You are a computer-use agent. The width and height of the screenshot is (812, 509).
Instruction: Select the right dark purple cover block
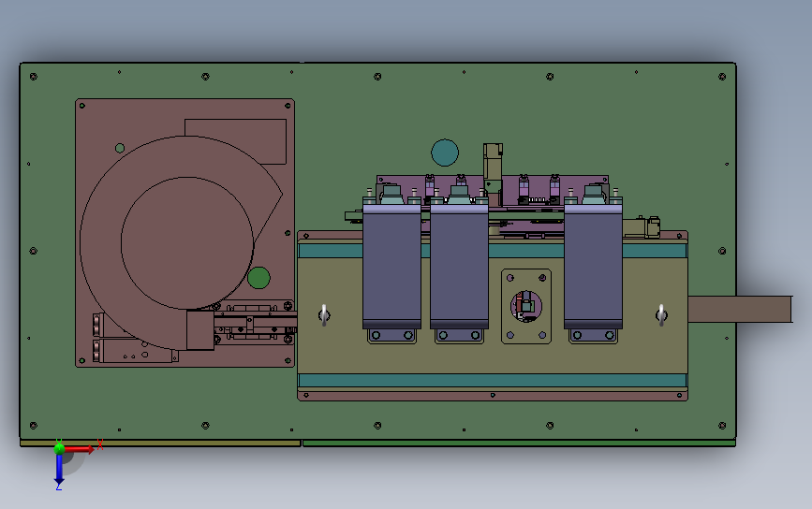coord(594,267)
